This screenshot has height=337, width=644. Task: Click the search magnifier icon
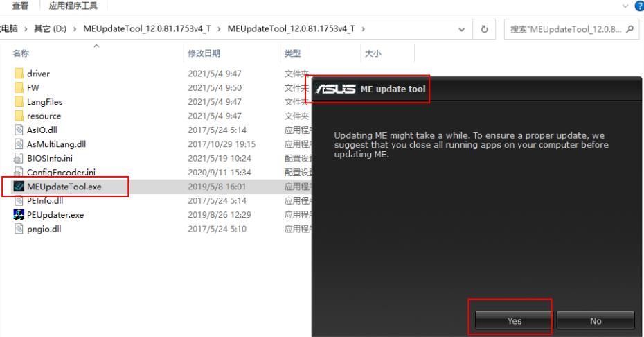tap(629, 29)
